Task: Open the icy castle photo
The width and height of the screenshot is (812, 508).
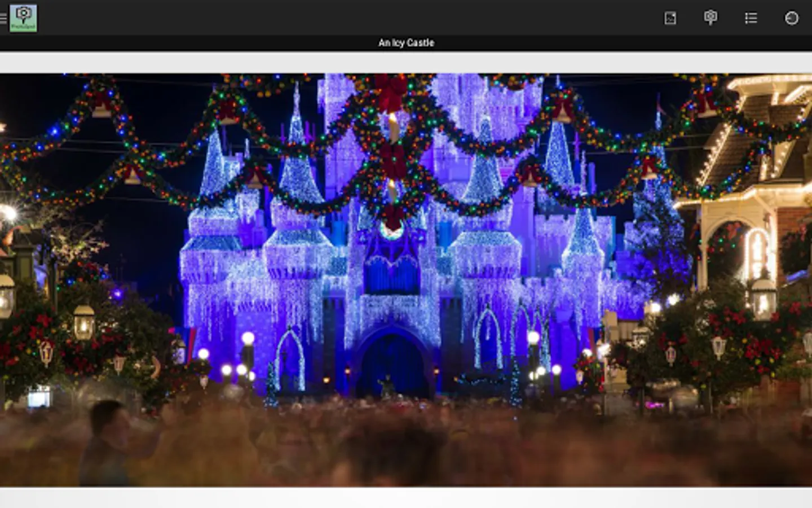Action: click(406, 280)
